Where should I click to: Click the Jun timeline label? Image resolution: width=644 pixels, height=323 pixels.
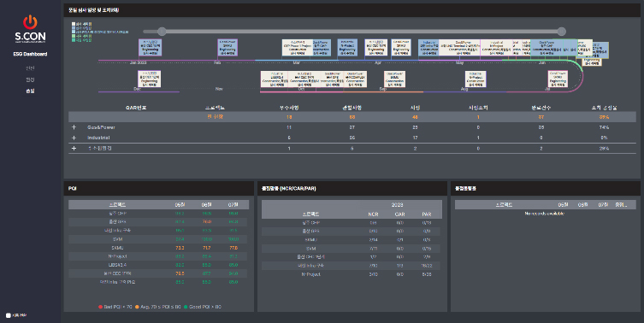pyautogui.click(x=542, y=62)
